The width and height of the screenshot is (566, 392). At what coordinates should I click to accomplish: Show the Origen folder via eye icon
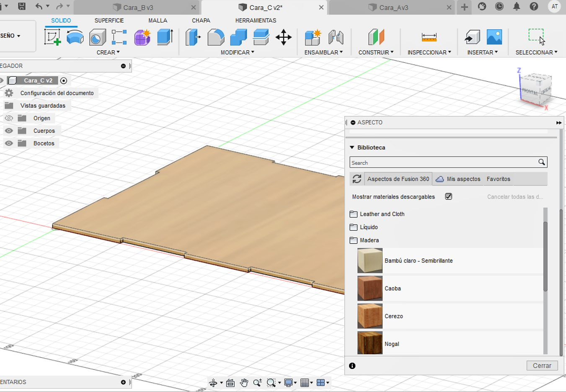point(9,118)
